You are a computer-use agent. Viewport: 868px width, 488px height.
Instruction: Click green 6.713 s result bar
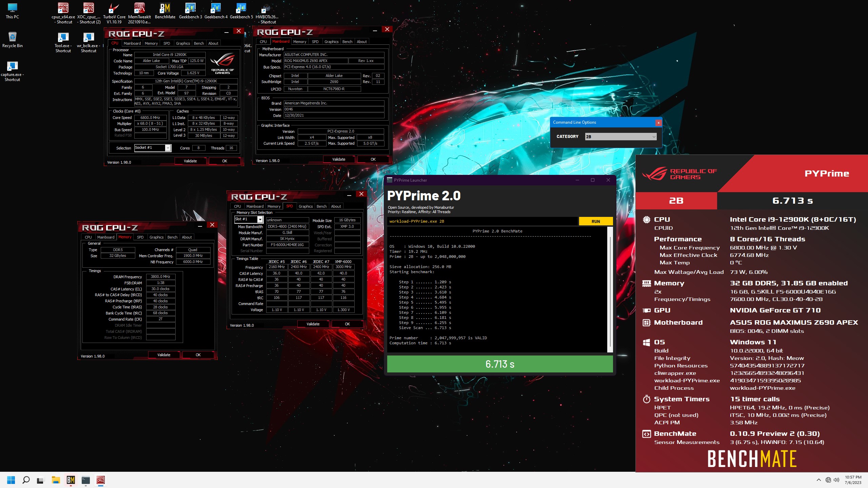(500, 364)
